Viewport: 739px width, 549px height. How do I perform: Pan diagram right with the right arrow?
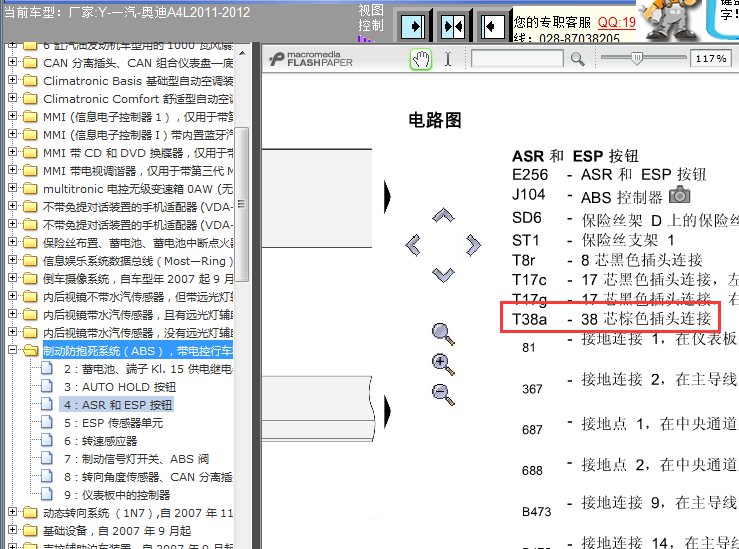coord(473,245)
